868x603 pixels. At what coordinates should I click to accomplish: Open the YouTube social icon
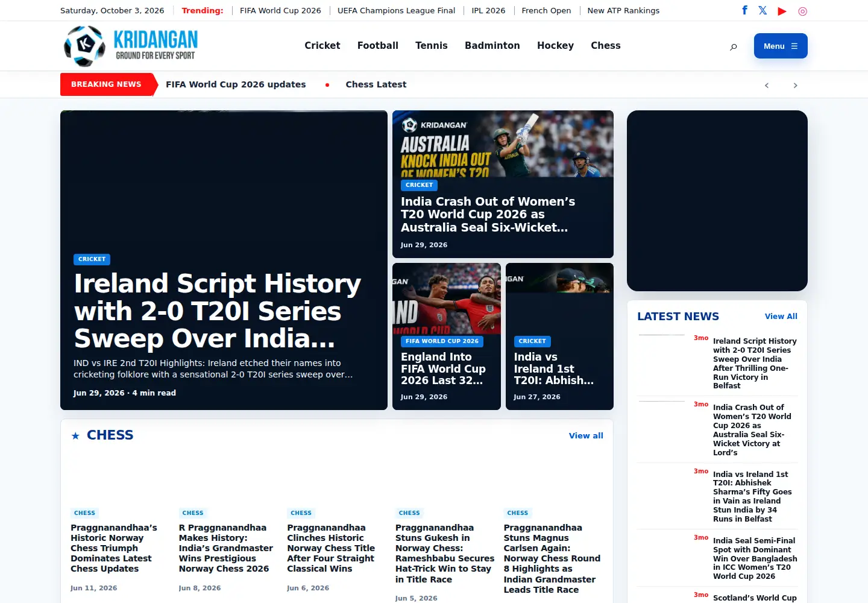(x=782, y=11)
